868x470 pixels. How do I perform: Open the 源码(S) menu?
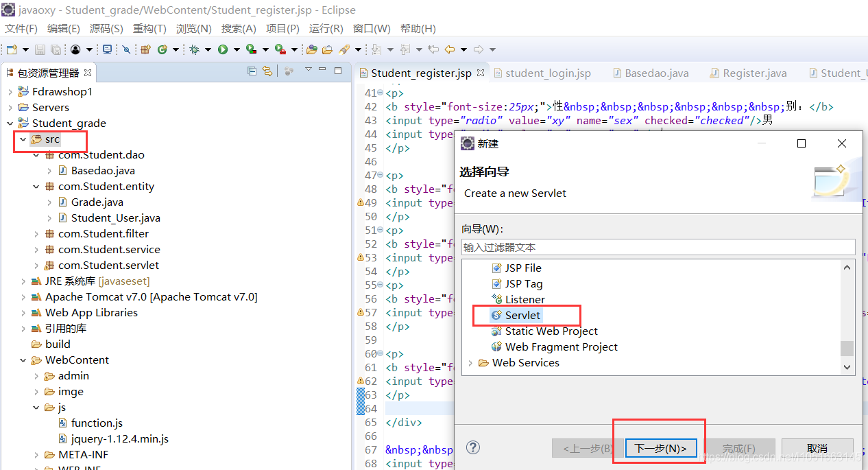point(106,28)
